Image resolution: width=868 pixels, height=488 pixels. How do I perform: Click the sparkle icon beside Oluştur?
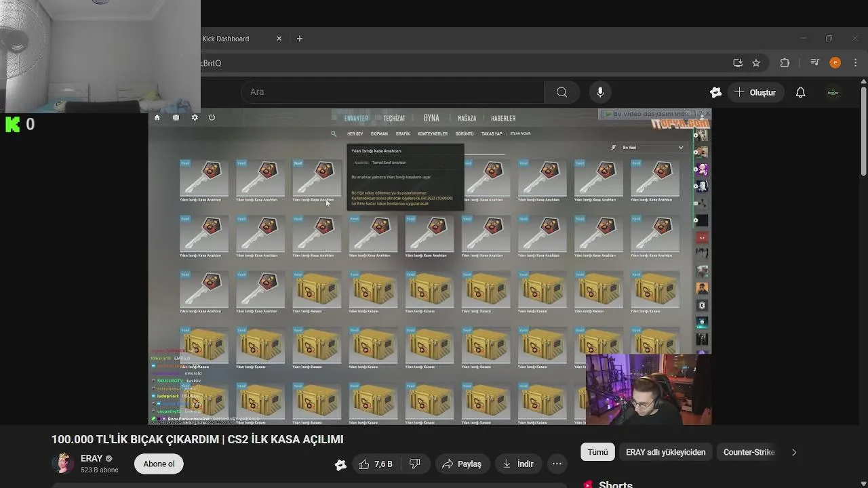point(715,92)
